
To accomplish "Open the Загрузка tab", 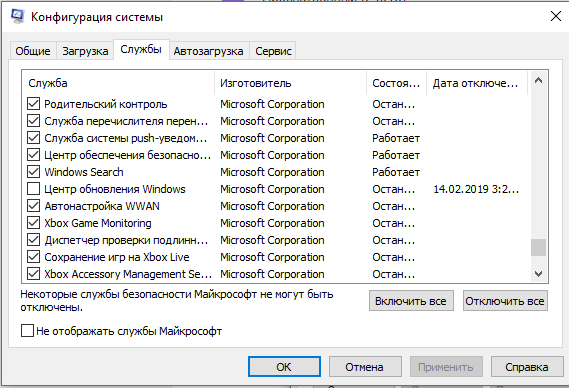I will tap(85, 51).
